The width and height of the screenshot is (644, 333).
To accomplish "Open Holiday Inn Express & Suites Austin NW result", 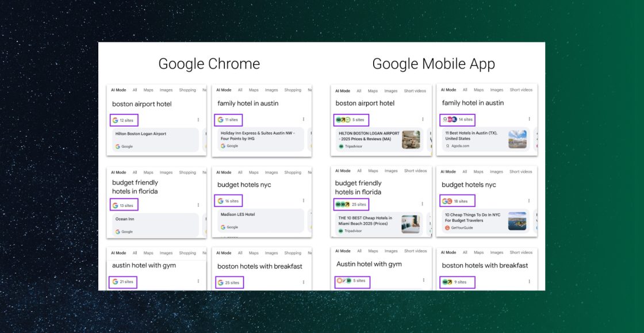I will coord(261,139).
